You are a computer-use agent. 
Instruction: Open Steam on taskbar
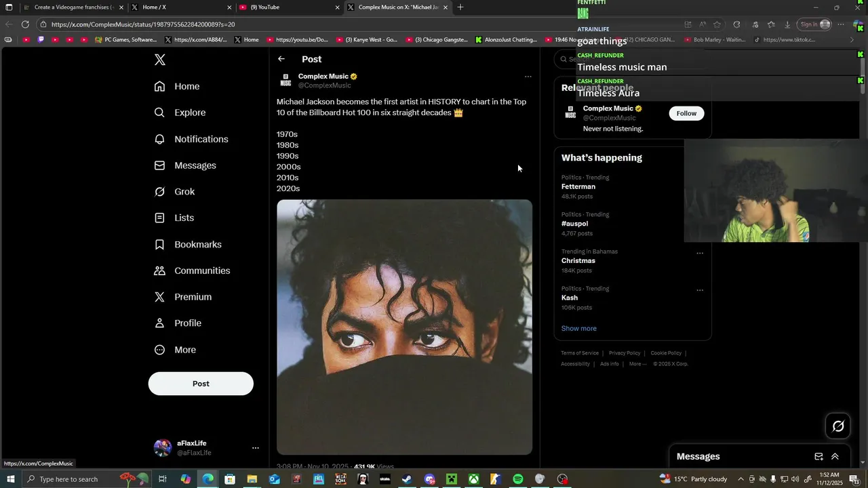[x=407, y=479]
